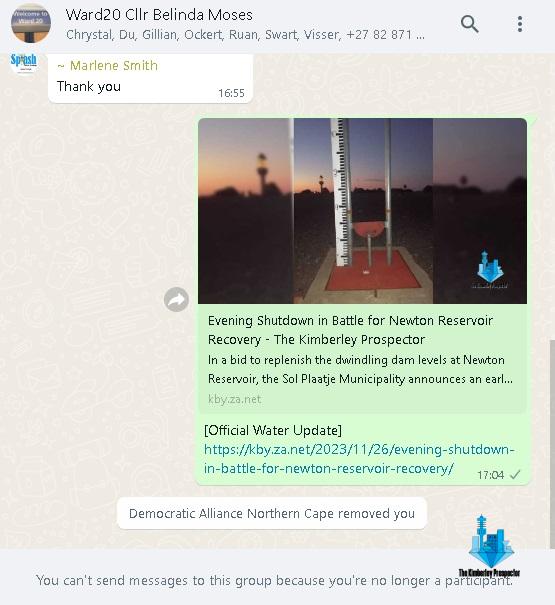Click the blue tower logo inside preview image
This screenshot has width=555, height=605.
click(x=490, y=269)
